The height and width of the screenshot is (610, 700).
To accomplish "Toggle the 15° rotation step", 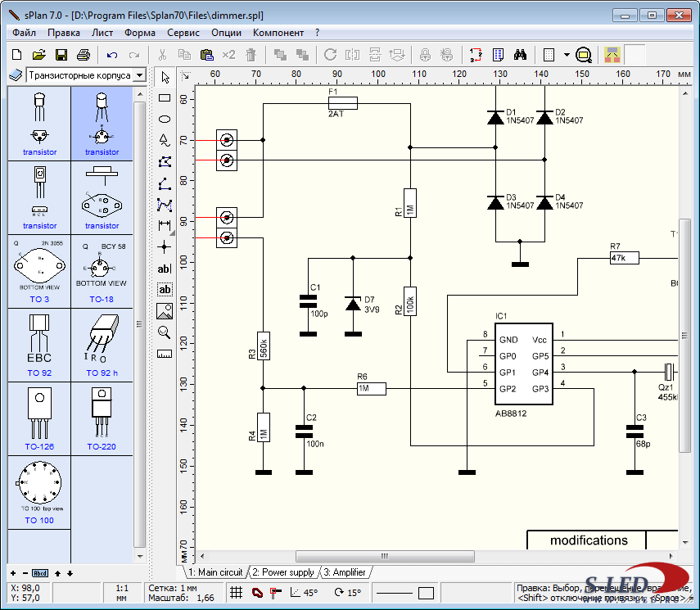I will click(x=346, y=593).
